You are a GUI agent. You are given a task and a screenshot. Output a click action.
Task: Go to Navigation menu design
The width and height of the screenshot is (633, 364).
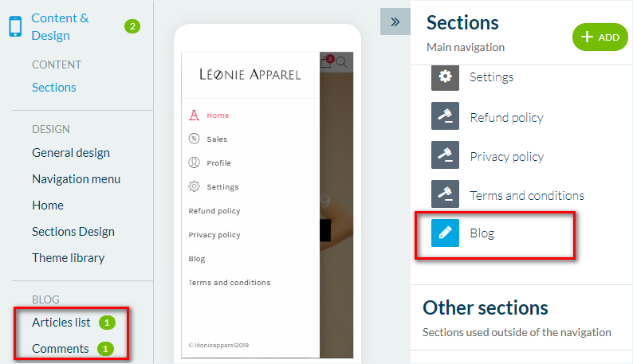click(x=77, y=179)
